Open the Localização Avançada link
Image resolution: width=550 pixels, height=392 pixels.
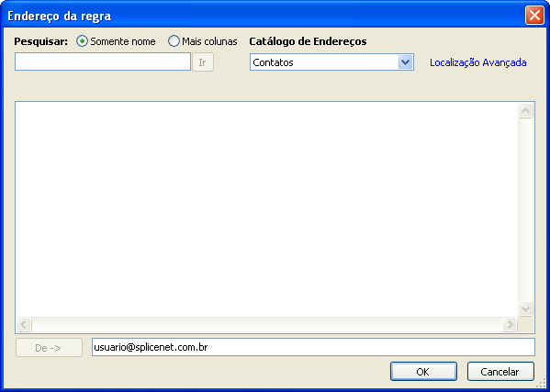[477, 62]
